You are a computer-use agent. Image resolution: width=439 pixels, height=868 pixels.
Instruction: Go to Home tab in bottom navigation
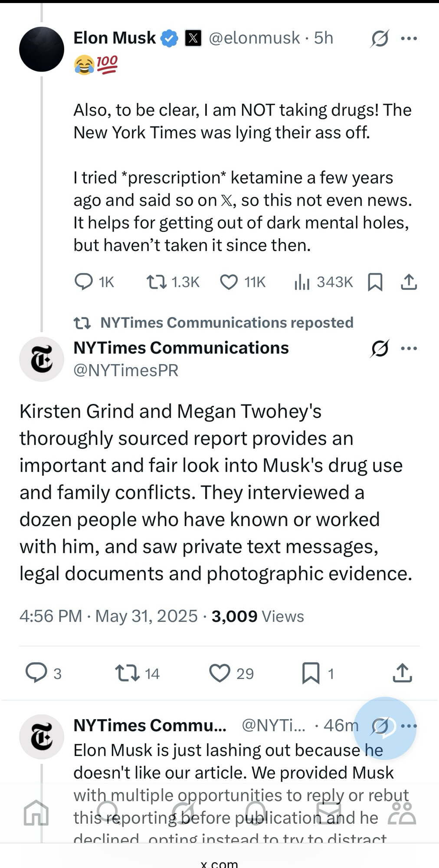point(36,812)
